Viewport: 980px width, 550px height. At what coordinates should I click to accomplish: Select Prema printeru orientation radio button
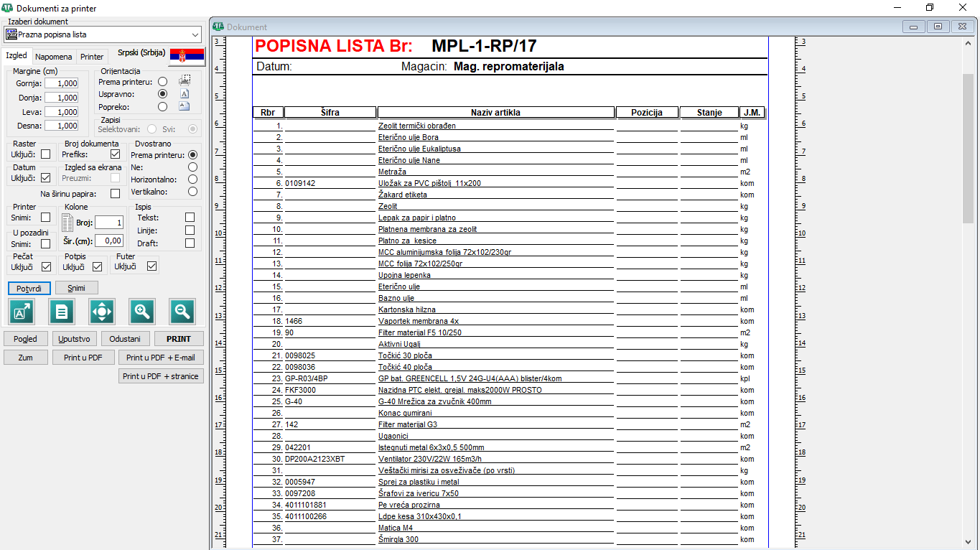tap(163, 81)
